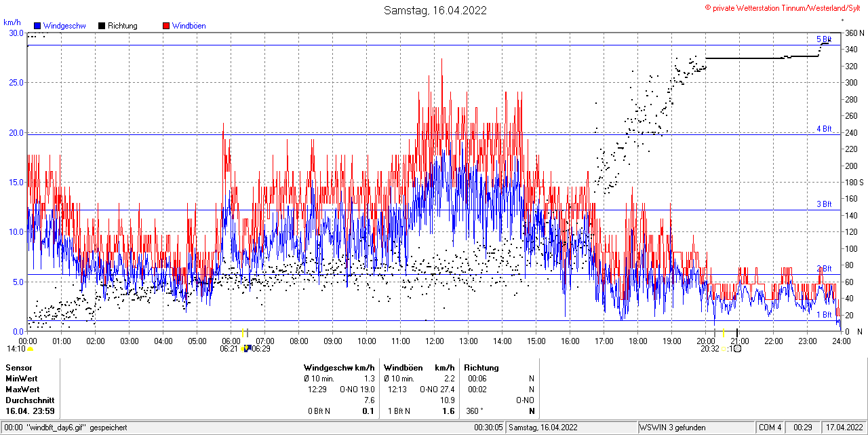Click the sunset sun icon next to 20:32

point(724,349)
